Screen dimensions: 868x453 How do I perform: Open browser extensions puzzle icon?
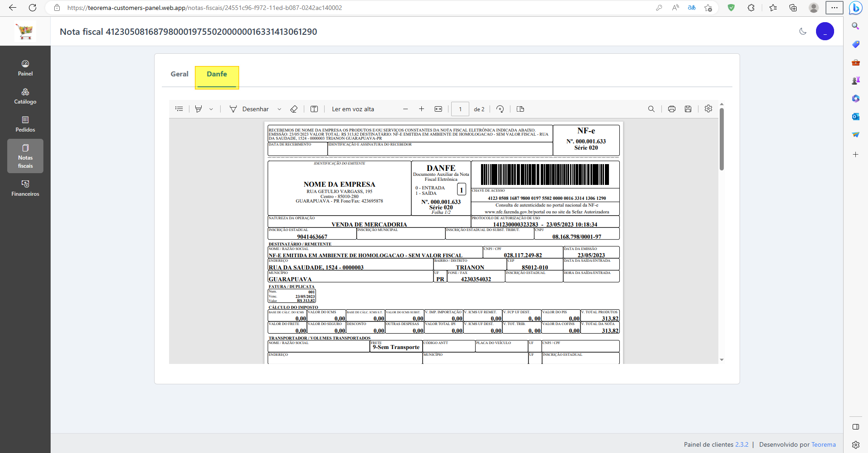751,8
